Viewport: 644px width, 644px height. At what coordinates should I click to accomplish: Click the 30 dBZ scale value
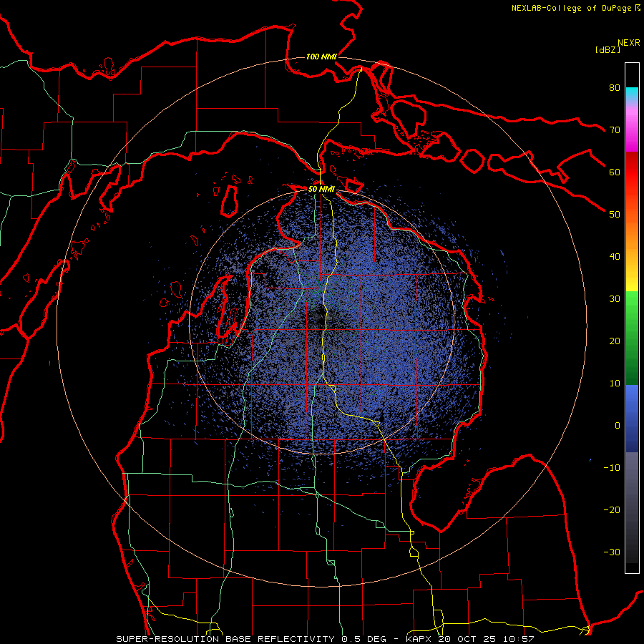pyautogui.click(x=615, y=299)
